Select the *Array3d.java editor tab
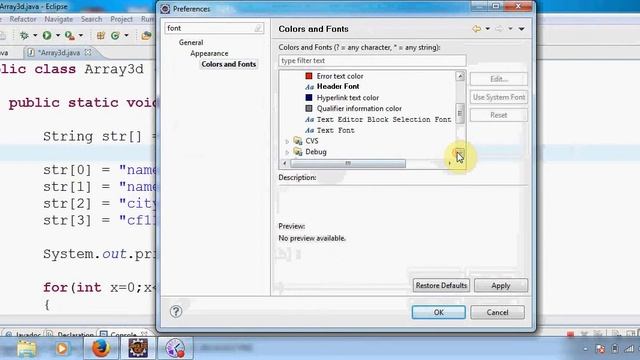The width and height of the screenshot is (640, 360). 59,53
